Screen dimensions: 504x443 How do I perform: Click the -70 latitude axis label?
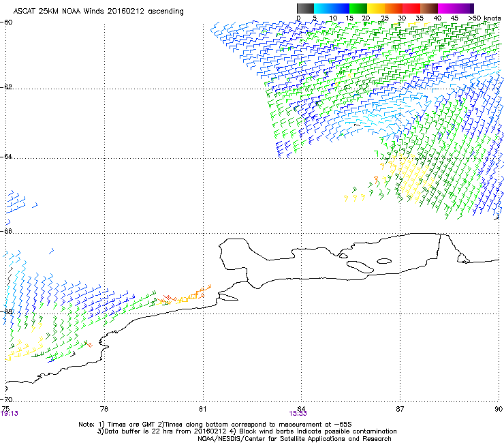[x=6, y=399]
